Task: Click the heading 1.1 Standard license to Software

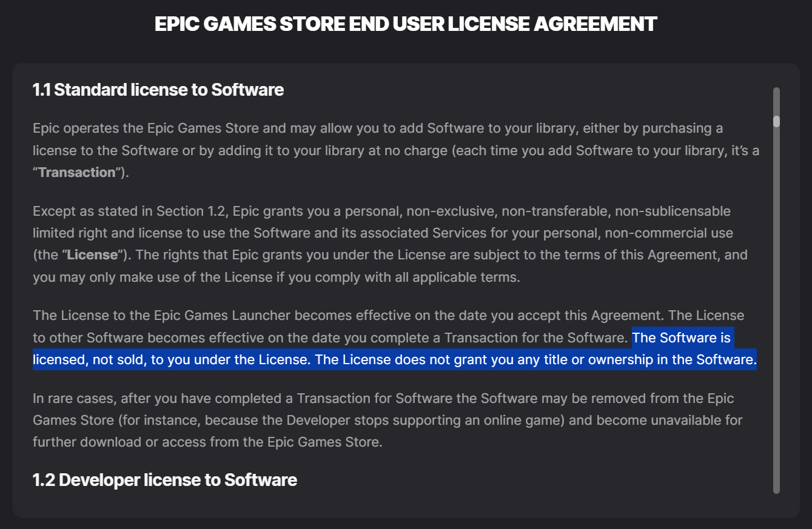Action: tap(158, 90)
